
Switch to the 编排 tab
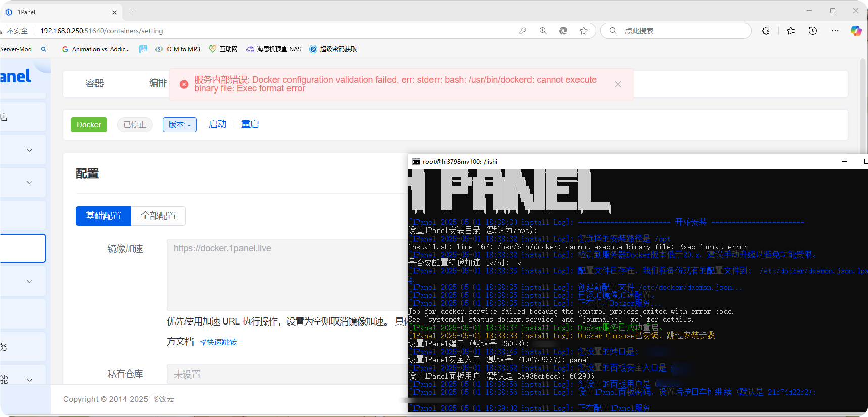point(158,83)
